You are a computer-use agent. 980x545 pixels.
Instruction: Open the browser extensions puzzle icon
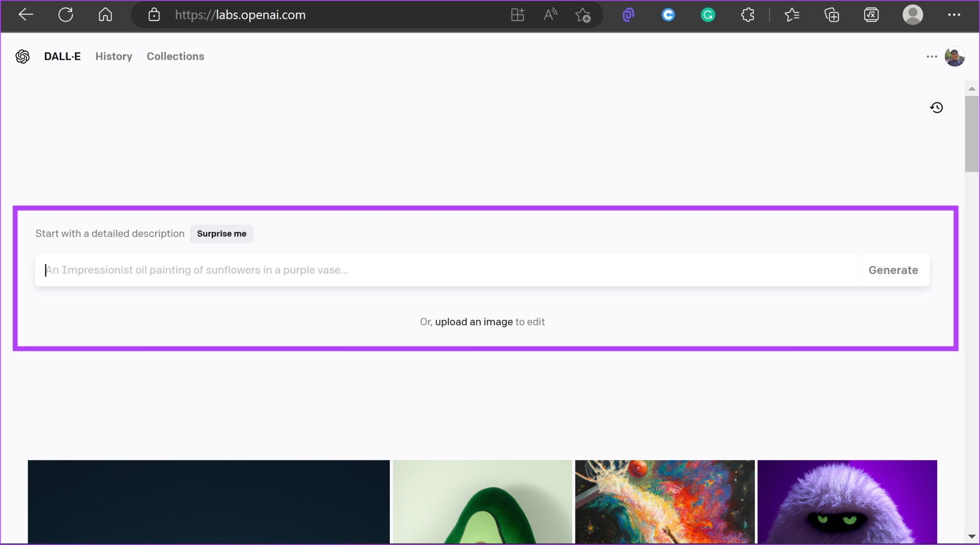748,15
